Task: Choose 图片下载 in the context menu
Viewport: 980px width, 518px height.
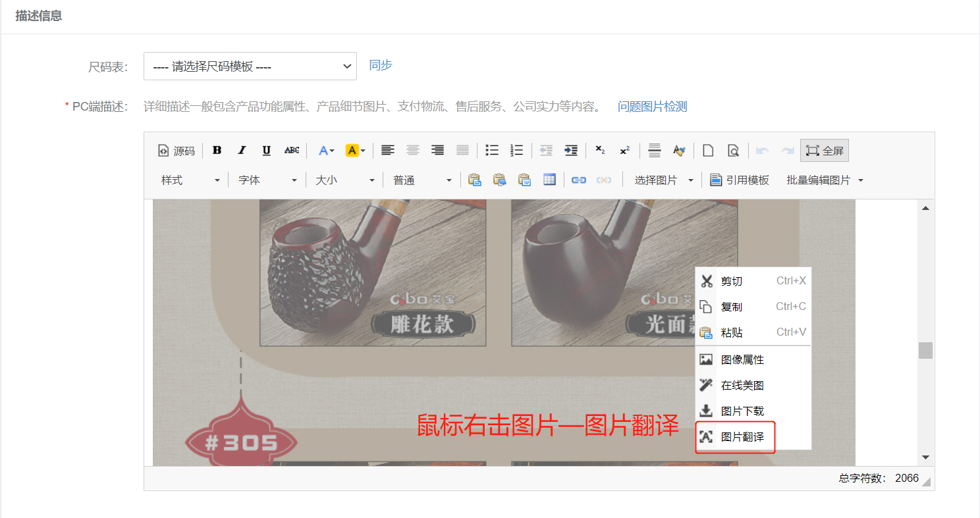Action: point(753,411)
